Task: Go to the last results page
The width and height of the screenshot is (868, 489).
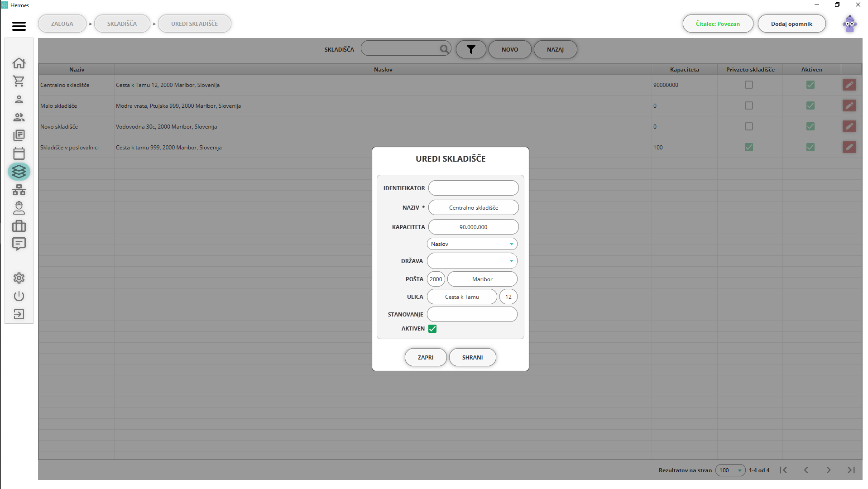Action: (x=851, y=470)
